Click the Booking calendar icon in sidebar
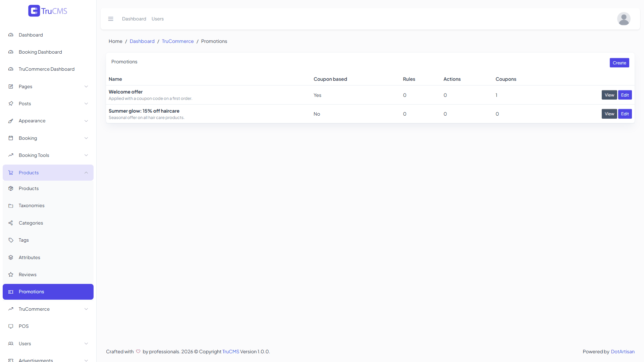The image size is (644, 362). (x=11, y=138)
